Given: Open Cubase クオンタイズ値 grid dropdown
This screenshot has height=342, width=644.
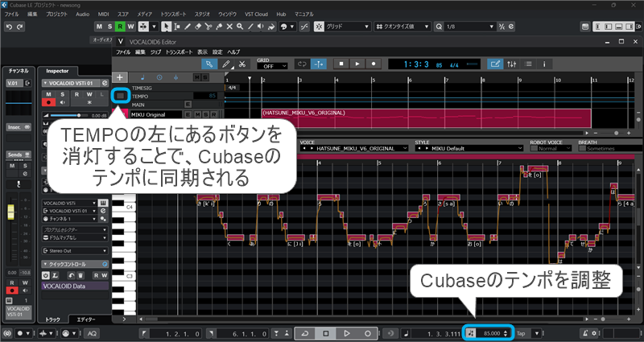Looking at the screenshot, I should 402,27.
